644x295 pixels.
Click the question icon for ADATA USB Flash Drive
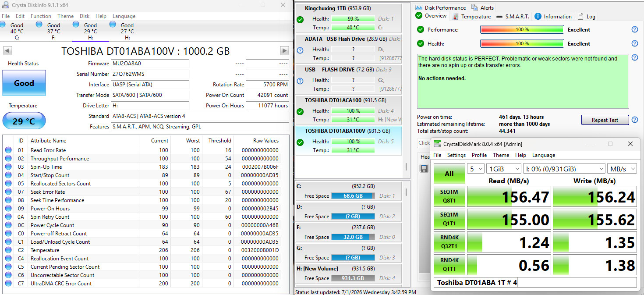coord(300,50)
